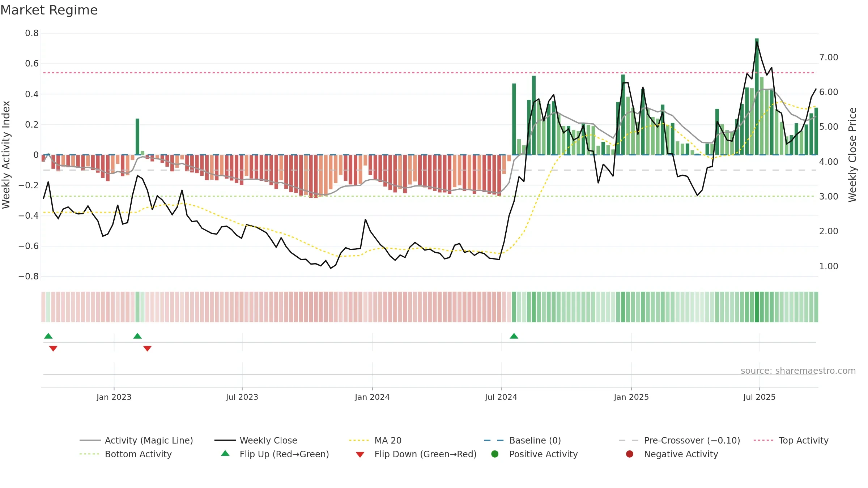Click the gray Activity Magic Line legend sample
The image size is (868, 488).
point(90,440)
